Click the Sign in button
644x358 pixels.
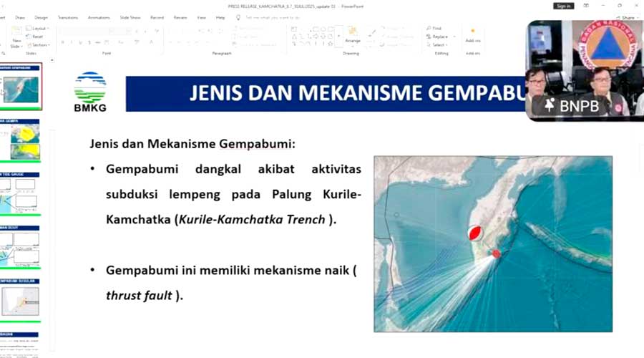[563, 6]
